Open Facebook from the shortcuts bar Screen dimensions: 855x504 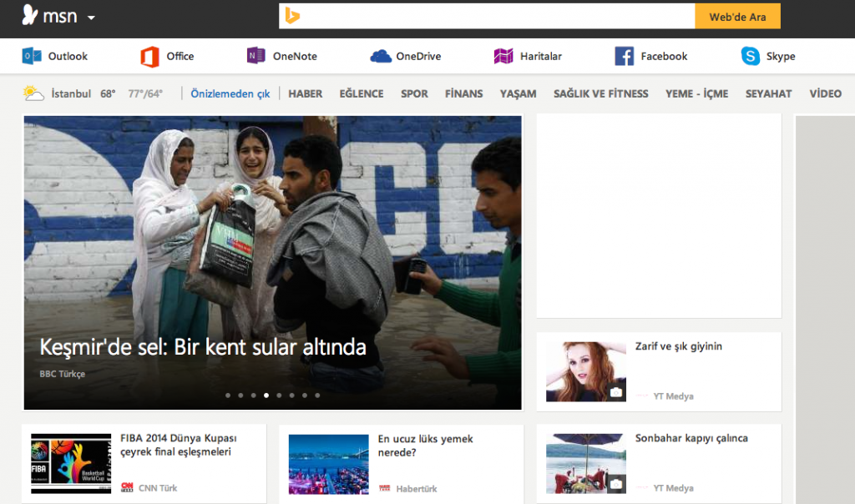pos(624,56)
